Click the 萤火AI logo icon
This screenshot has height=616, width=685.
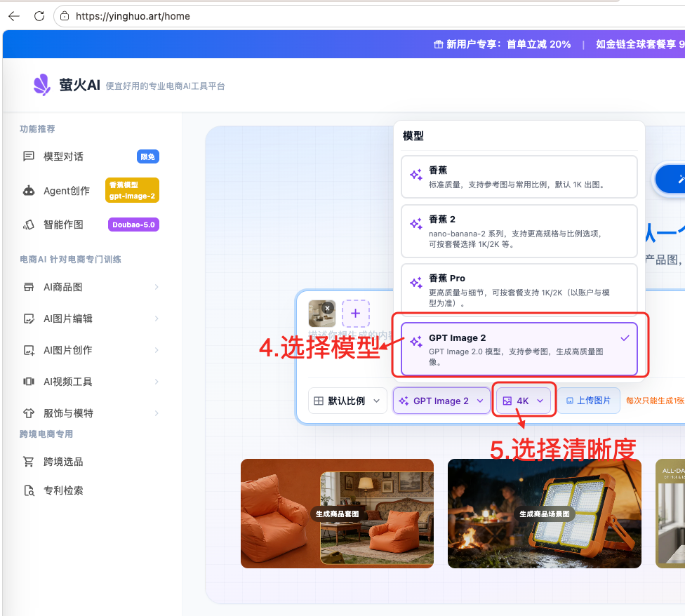point(42,85)
